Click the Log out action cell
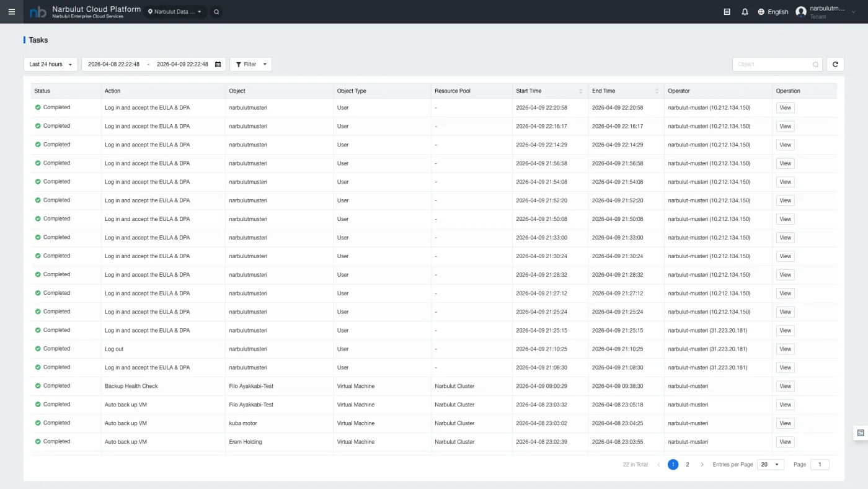This screenshot has width=868, height=489. [x=114, y=349]
